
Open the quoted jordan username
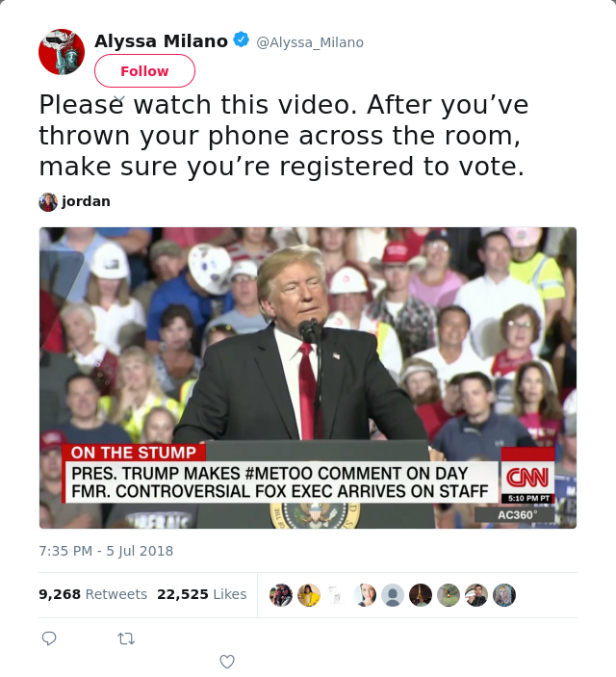click(86, 201)
